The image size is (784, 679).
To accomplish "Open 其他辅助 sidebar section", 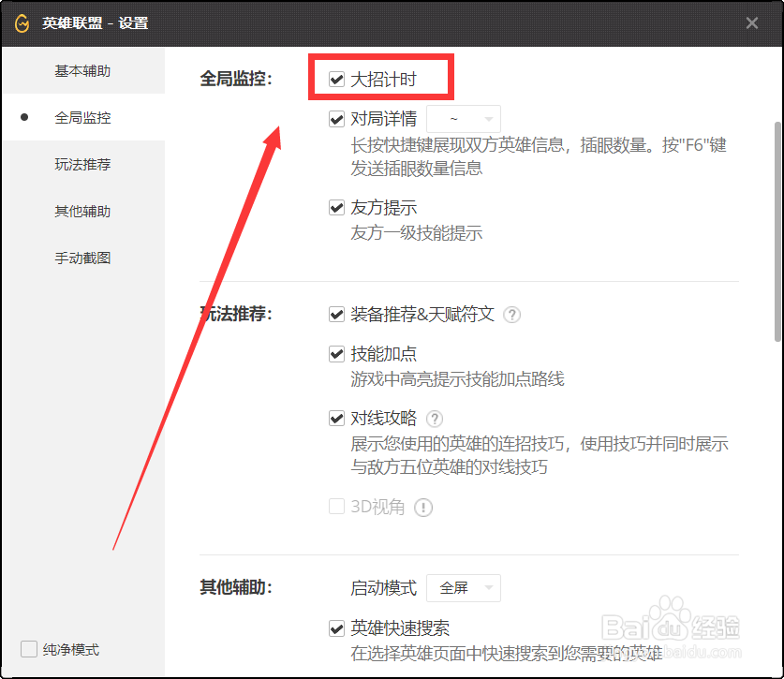I will tap(83, 211).
